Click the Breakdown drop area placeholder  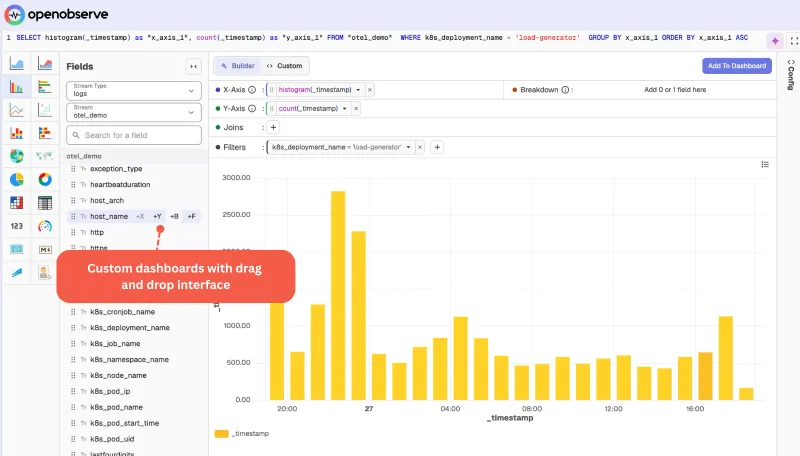coord(675,90)
